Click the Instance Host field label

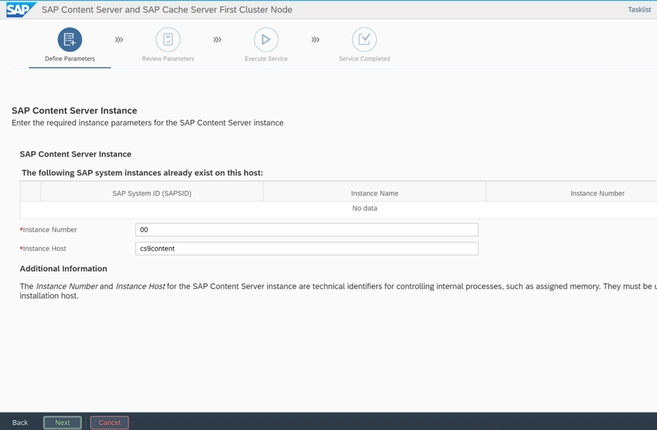(44, 249)
